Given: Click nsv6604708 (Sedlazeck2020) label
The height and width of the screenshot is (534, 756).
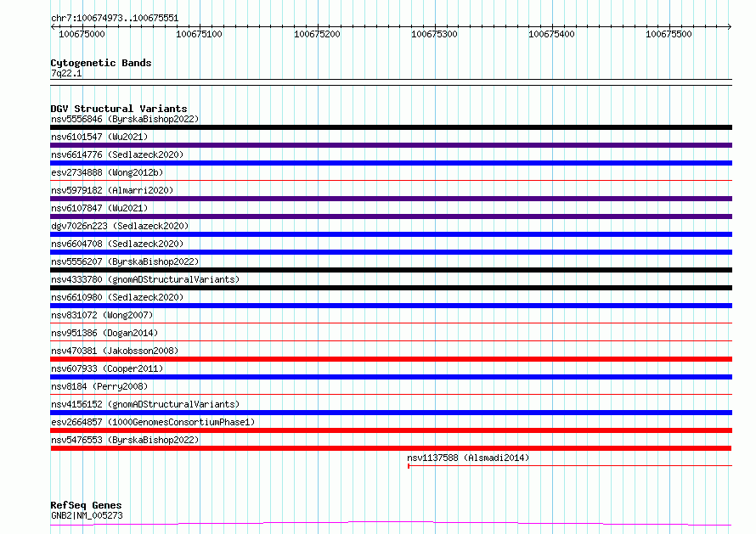Looking at the screenshot, I should [x=117, y=244].
